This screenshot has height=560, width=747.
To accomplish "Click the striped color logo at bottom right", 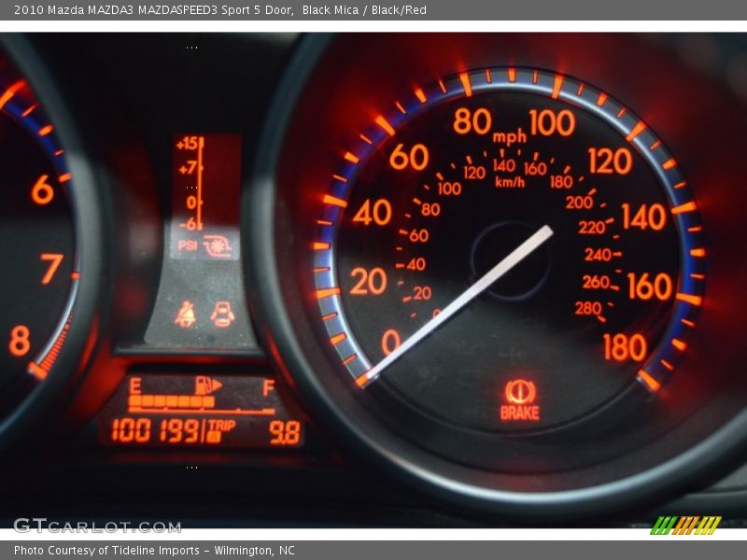I will click(x=685, y=525).
